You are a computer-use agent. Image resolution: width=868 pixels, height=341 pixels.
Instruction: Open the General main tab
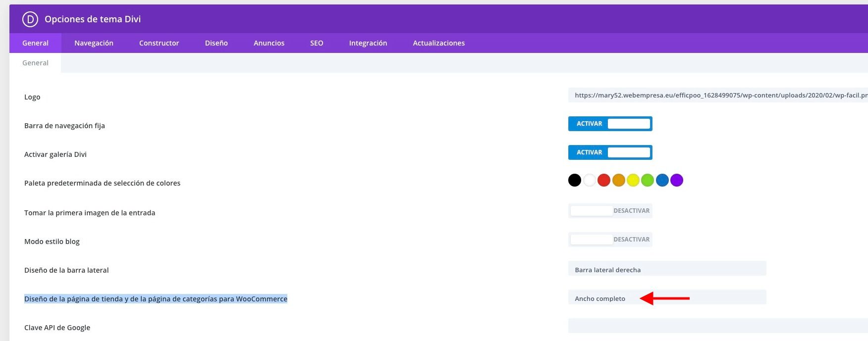[x=35, y=43]
